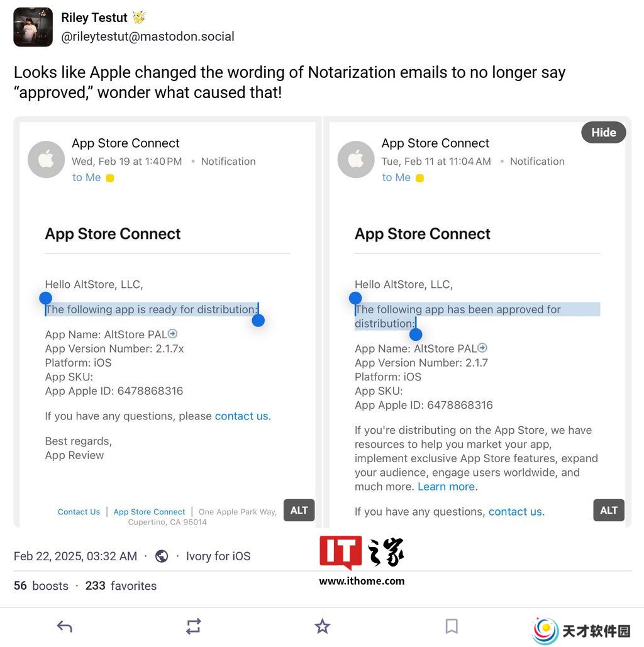Open the Contact Us footer link
The image size is (644, 647).
tap(79, 512)
